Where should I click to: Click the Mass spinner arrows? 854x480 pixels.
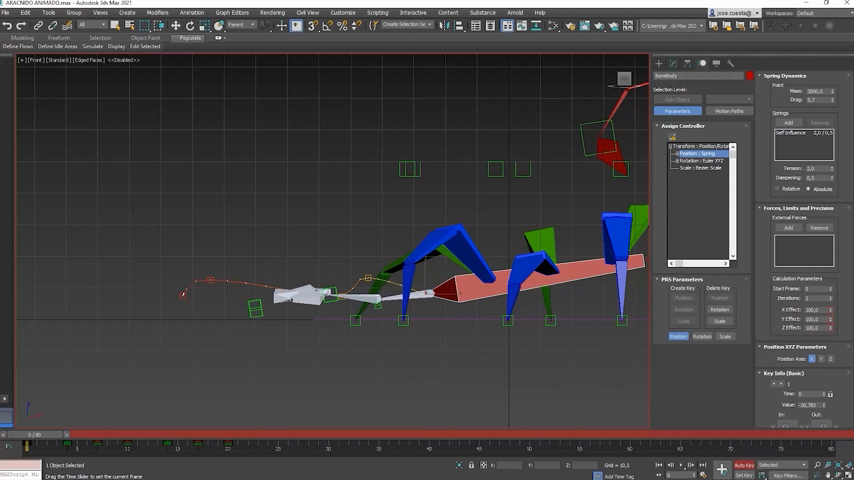[x=832, y=92]
